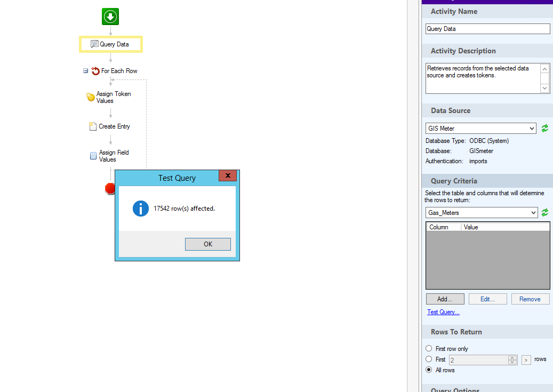The width and height of the screenshot is (553, 392).
Task: Click the For Each Row label
Action: (119, 71)
